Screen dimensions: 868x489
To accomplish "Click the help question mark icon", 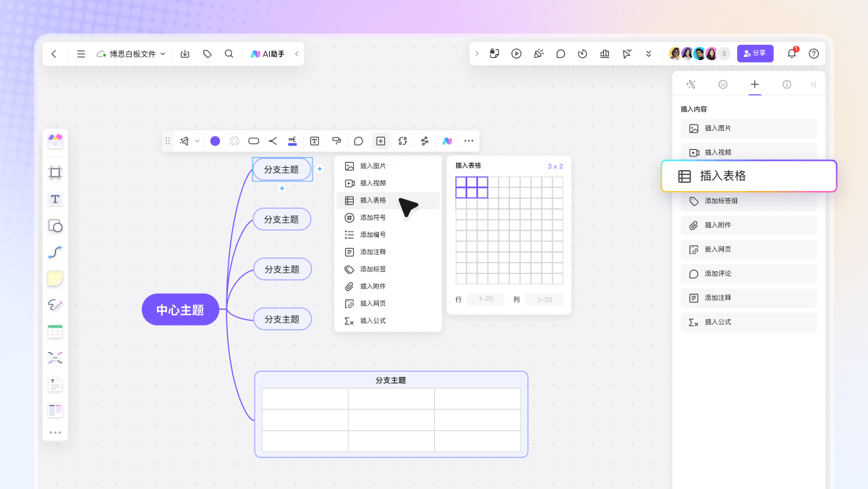I will point(813,54).
